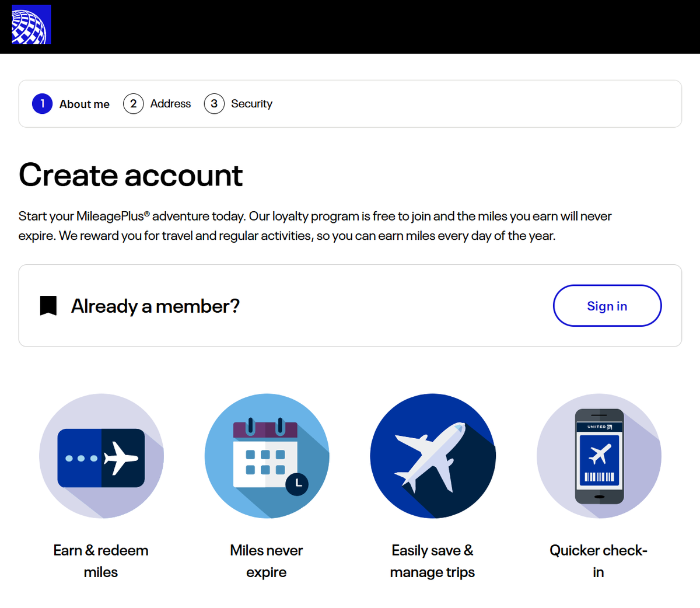Open the Security step
Image resolution: width=700 pixels, height=608 pixels.
(251, 104)
